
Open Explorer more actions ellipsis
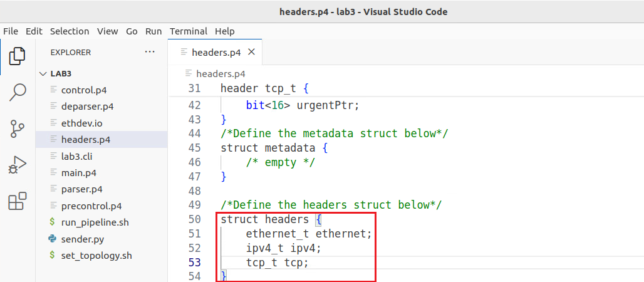[150, 52]
